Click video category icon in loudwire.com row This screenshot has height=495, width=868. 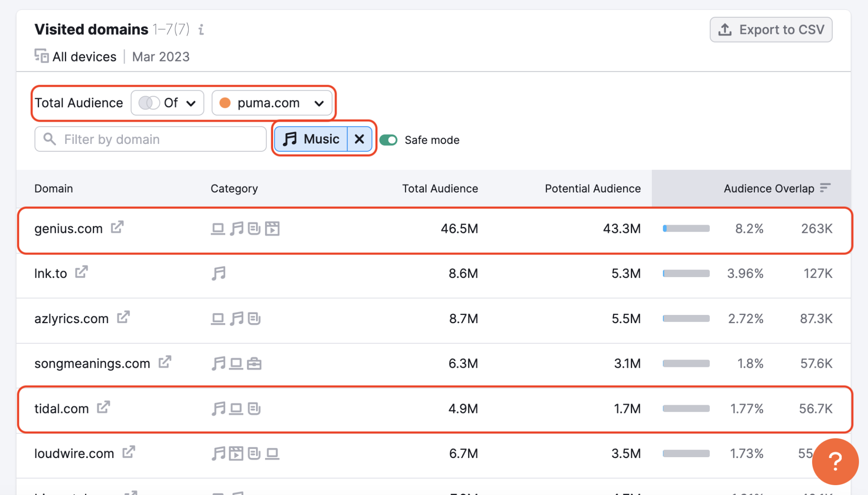pos(236,453)
